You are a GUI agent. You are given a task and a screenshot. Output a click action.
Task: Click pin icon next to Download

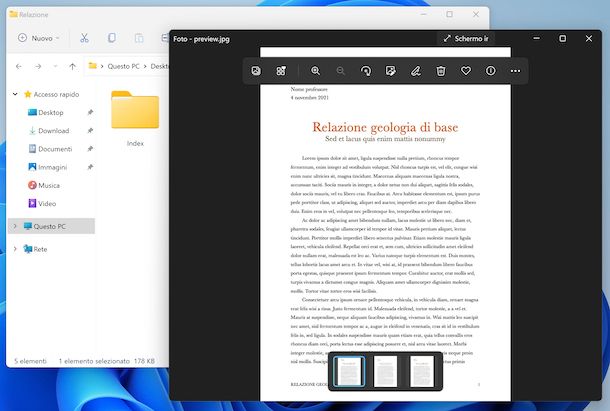pyautogui.click(x=90, y=131)
